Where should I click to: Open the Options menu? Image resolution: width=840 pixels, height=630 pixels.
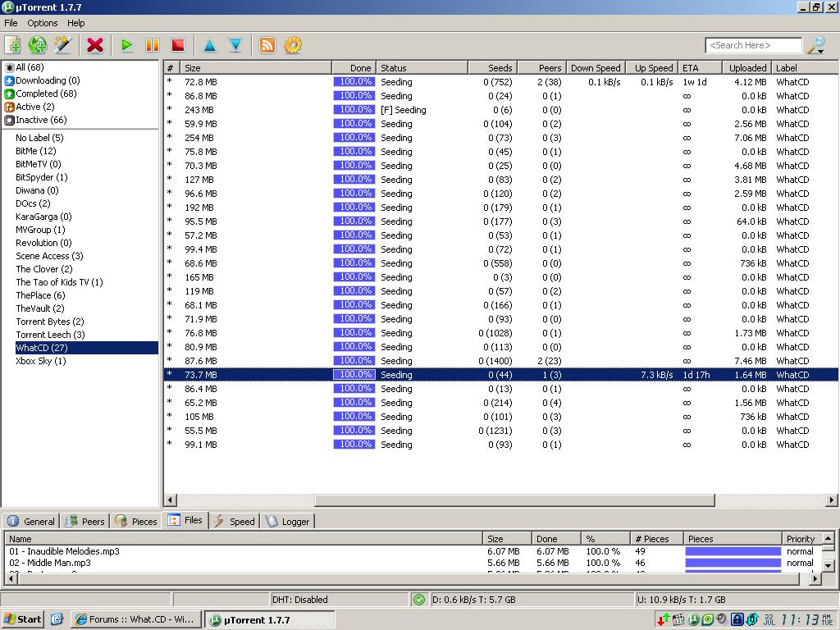(43, 23)
